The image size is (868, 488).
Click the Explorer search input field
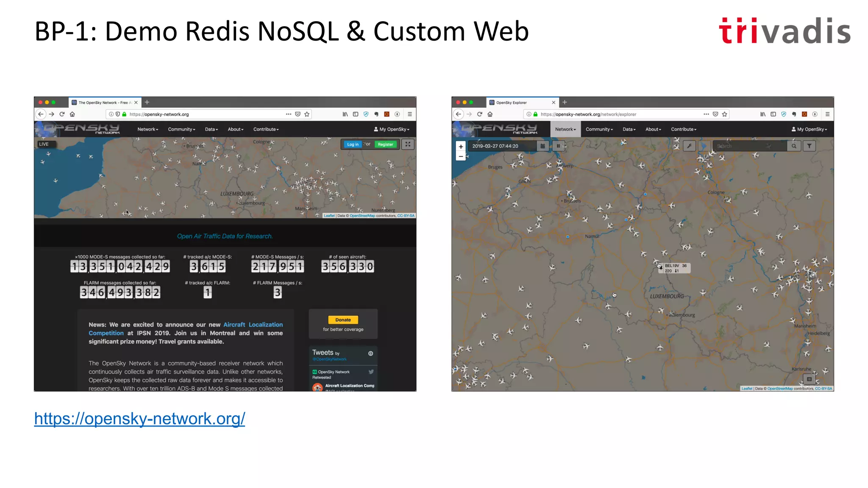tap(749, 146)
